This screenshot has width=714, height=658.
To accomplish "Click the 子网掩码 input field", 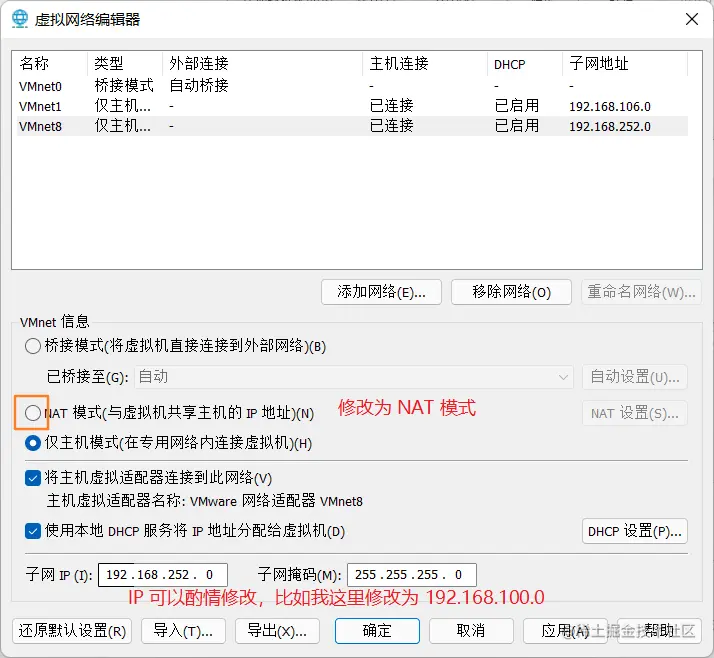I will tap(412, 575).
